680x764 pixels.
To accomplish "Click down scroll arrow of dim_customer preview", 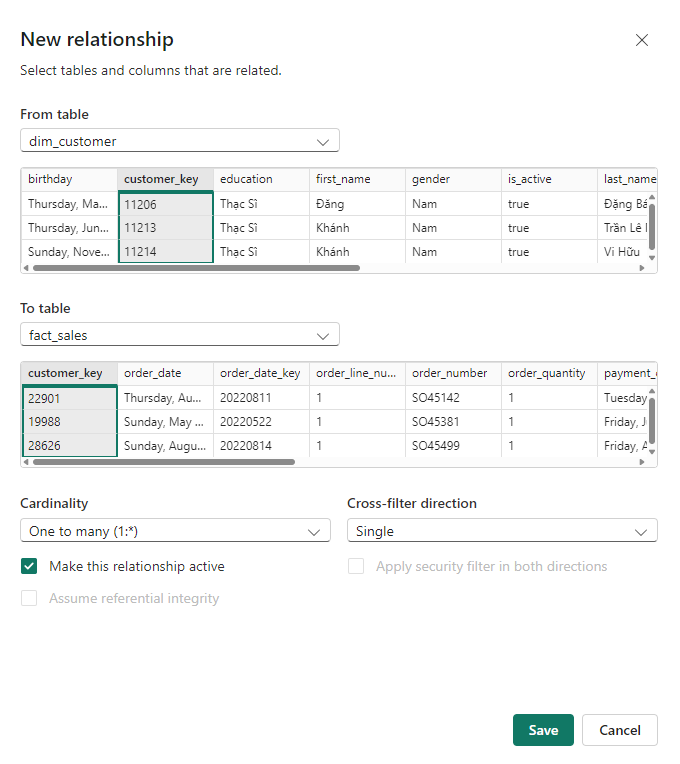I will [652, 258].
